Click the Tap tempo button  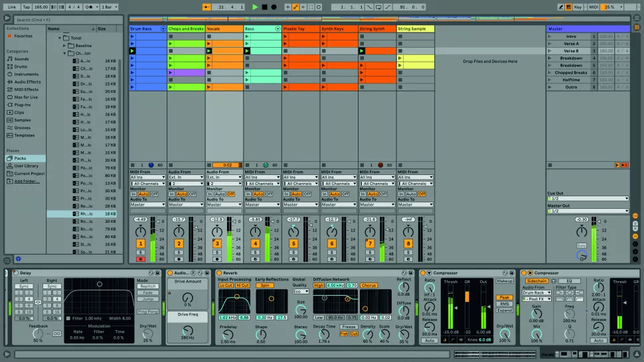27,7
